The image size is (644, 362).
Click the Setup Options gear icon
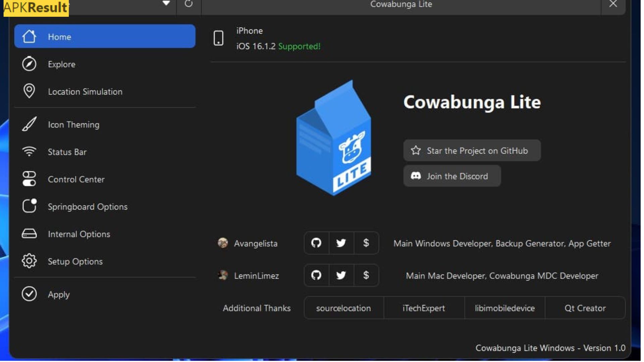pos(29,261)
